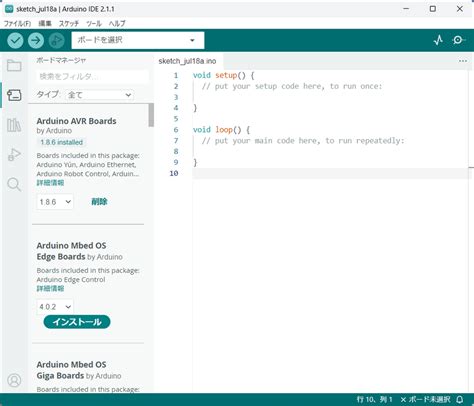474x406 pixels.
Task: Open the 1.8.6 version dropdown
Action: click(x=55, y=202)
